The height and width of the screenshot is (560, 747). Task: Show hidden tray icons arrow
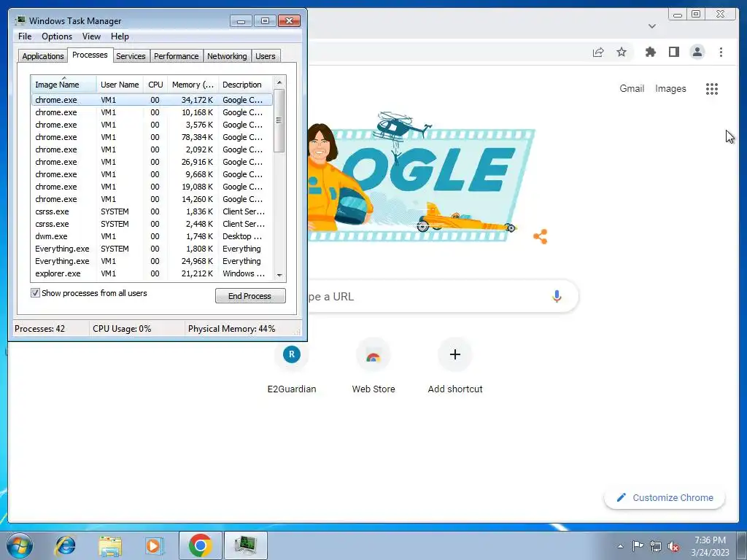(x=620, y=546)
